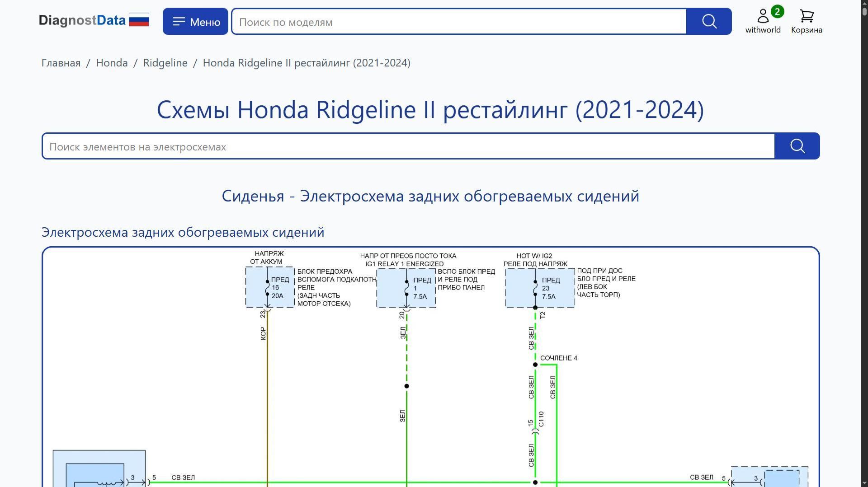
Task: Click the IG1 RELAY 1 ENERGIZED label
Action: coord(405,264)
